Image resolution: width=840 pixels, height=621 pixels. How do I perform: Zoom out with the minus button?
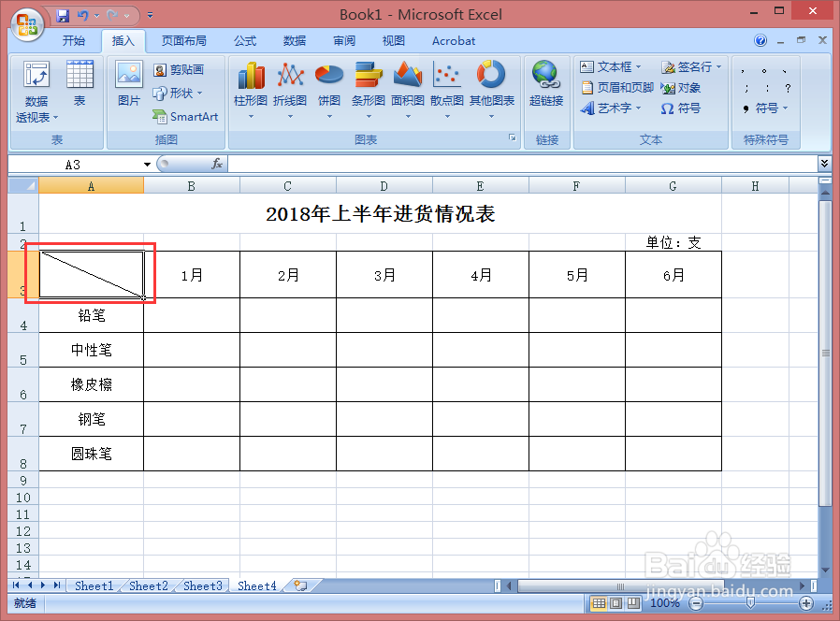point(696,604)
